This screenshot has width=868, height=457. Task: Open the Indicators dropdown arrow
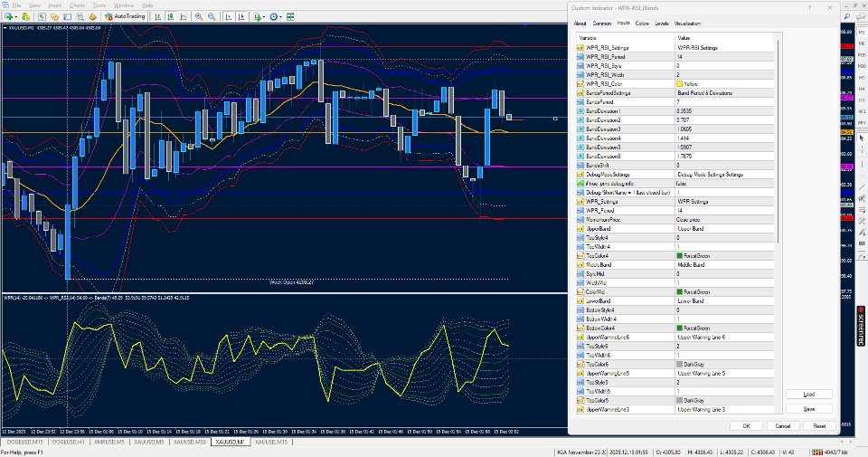[265, 16]
